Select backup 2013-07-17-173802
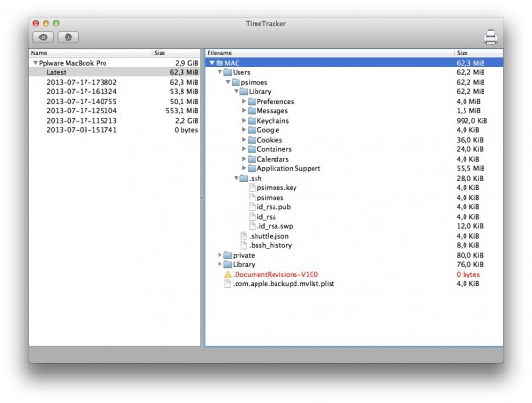The image size is (532, 403). click(115, 82)
